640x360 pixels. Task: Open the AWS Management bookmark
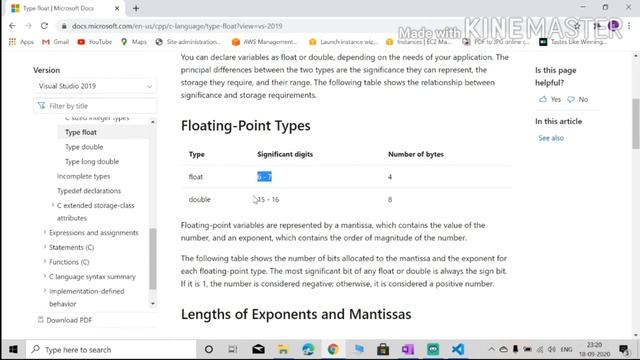click(264, 42)
